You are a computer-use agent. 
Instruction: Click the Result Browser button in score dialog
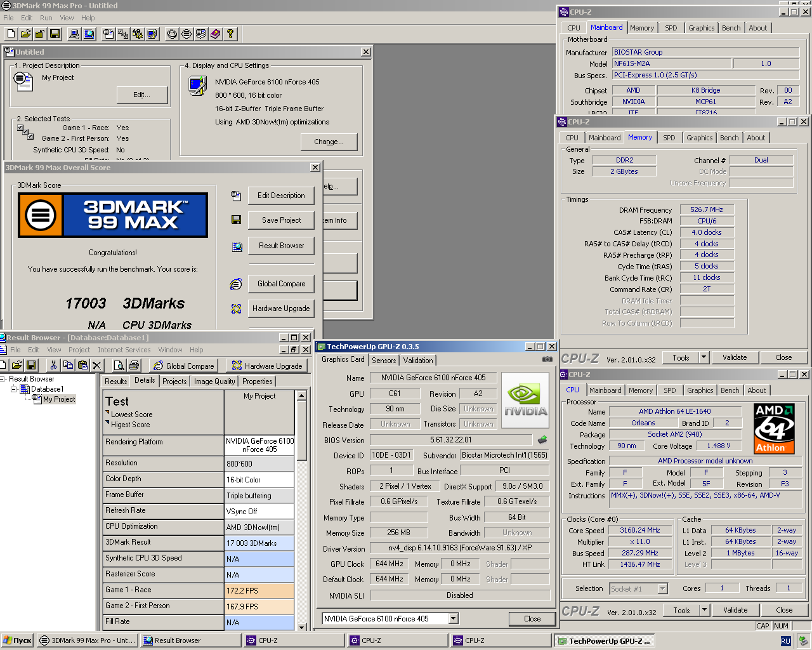pos(281,246)
